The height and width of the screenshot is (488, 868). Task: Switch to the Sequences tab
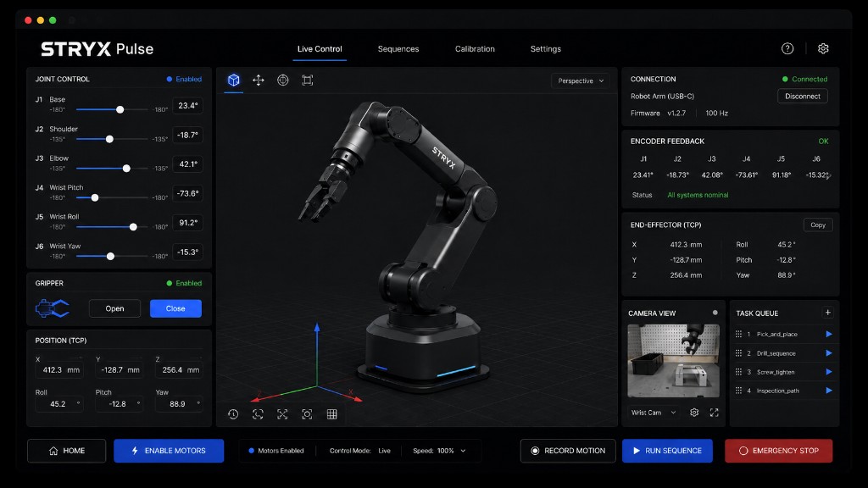pos(398,48)
